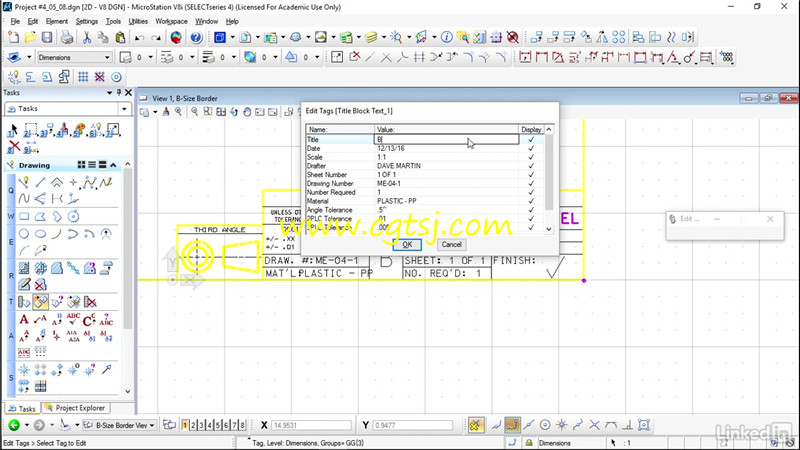The height and width of the screenshot is (450, 800).
Task: Open the Utilities menu
Action: (x=138, y=21)
